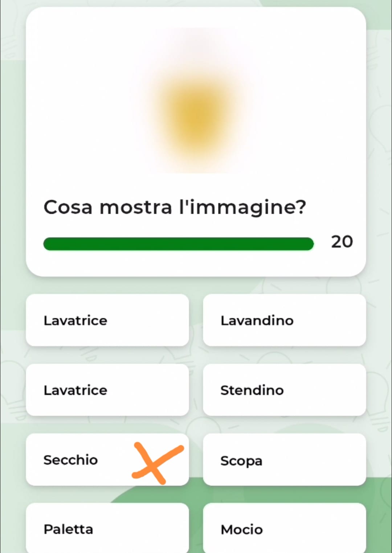Choose the Paletta answer
The height and width of the screenshot is (553, 392).
[x=107, y=529]
